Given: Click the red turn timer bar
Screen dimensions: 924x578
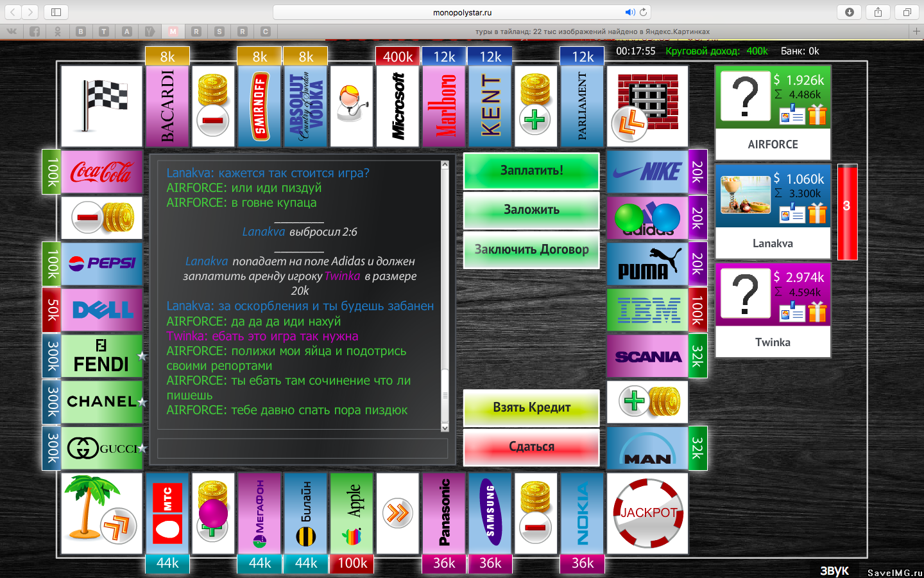Looking at the screenshot, I should click(x=848, y=212).
